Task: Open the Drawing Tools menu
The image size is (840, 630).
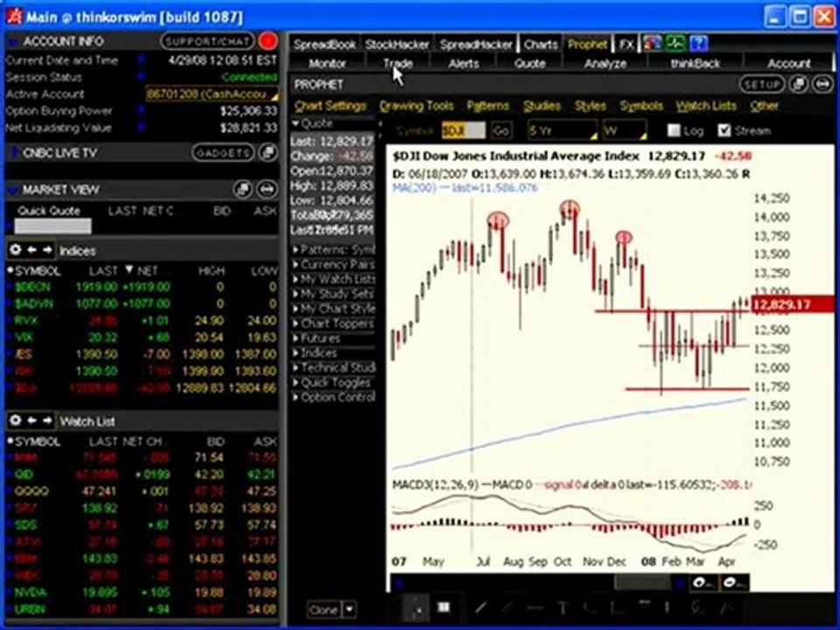Action: click(416, 106)
